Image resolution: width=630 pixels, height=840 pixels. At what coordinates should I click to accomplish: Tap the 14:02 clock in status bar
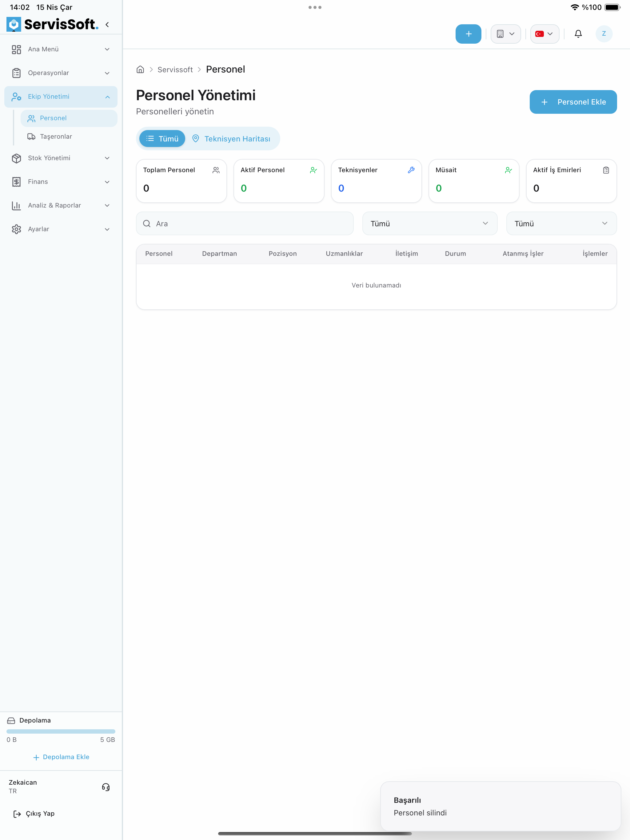pyautogui.click(x=20, y=7)
